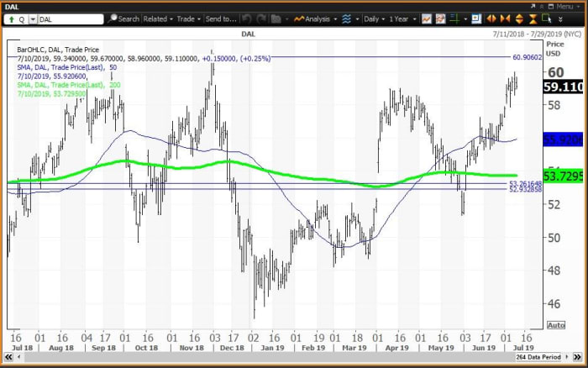588x368 pixels.
Task: Select the line chart style icon
Action: [428, 18]
